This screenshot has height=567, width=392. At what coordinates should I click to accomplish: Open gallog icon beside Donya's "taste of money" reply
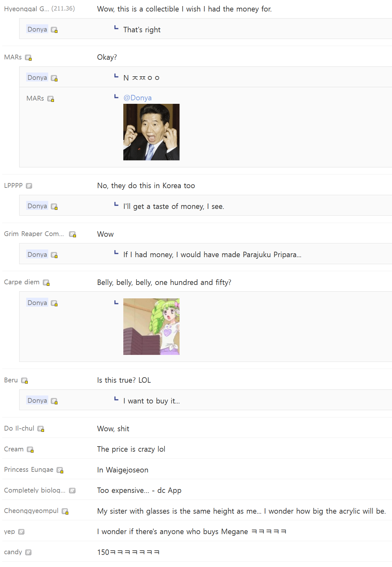click(54, 207)
